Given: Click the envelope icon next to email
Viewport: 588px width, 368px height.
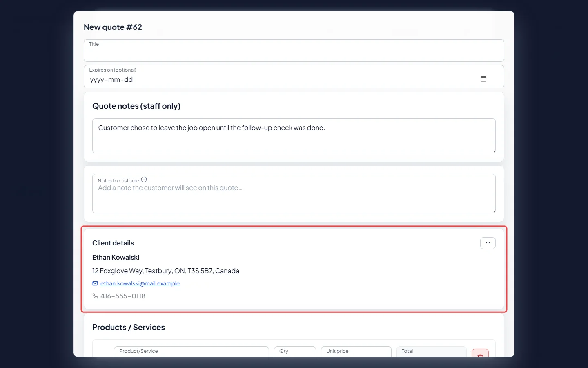Looking at the screenshot, I should [95, 283].
